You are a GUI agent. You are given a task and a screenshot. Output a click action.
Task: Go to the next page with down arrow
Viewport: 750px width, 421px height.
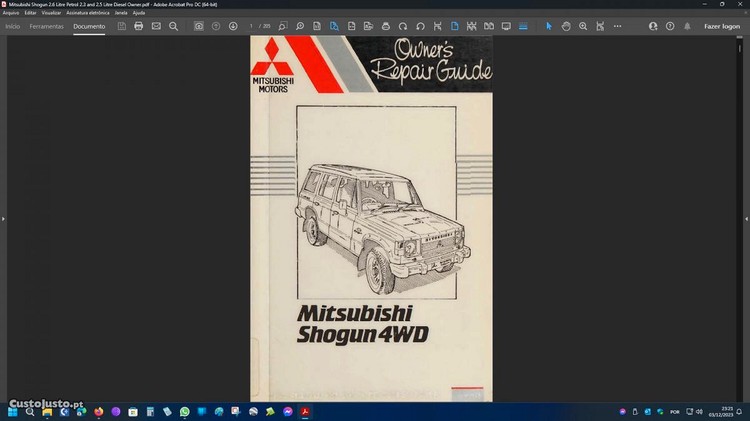click(x=233, y=26)
